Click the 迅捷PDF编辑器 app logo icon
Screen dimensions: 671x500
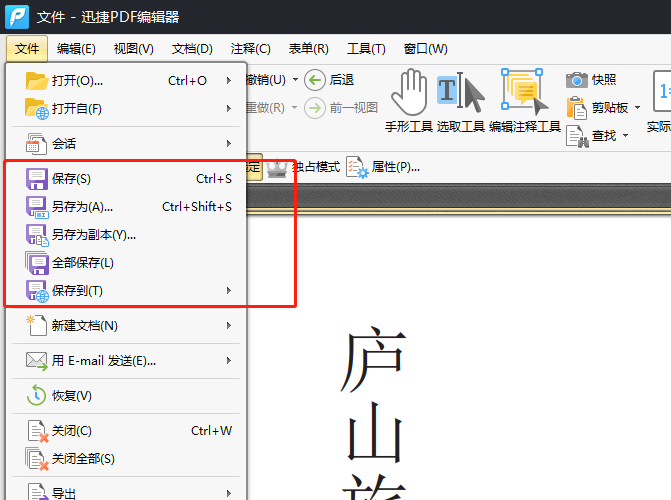(17, 17)
